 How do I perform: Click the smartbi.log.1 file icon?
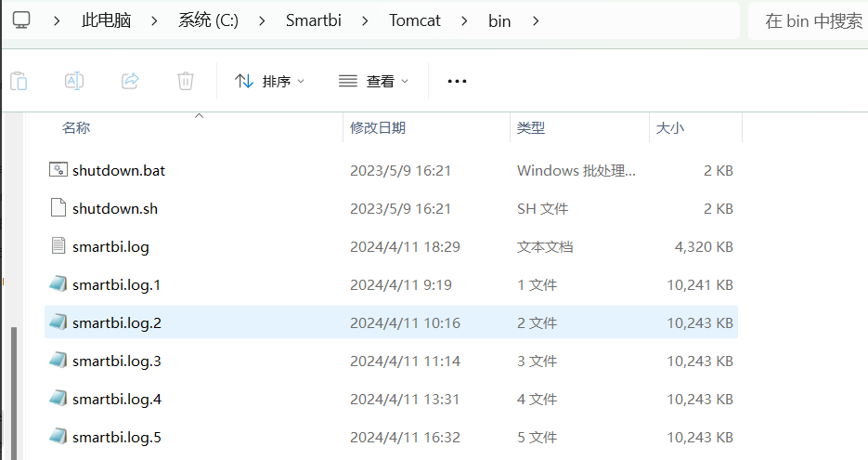(x=58, y=283)
